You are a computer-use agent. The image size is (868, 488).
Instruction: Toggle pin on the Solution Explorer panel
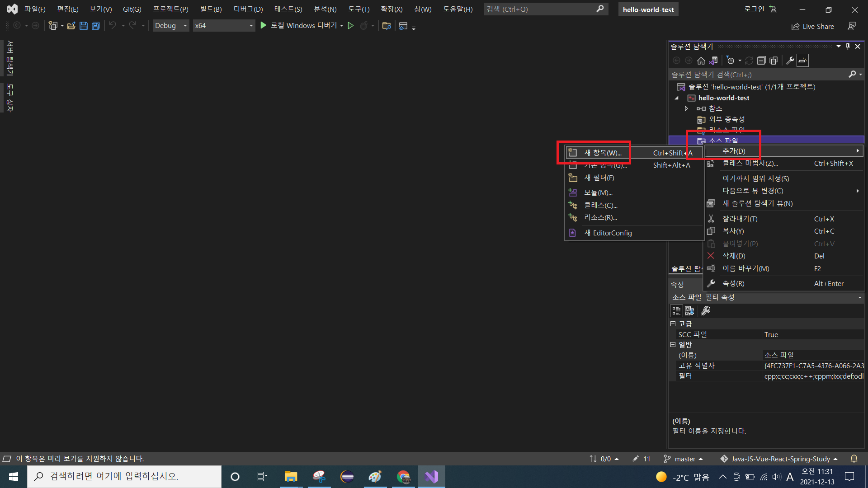tap(848, 47)
